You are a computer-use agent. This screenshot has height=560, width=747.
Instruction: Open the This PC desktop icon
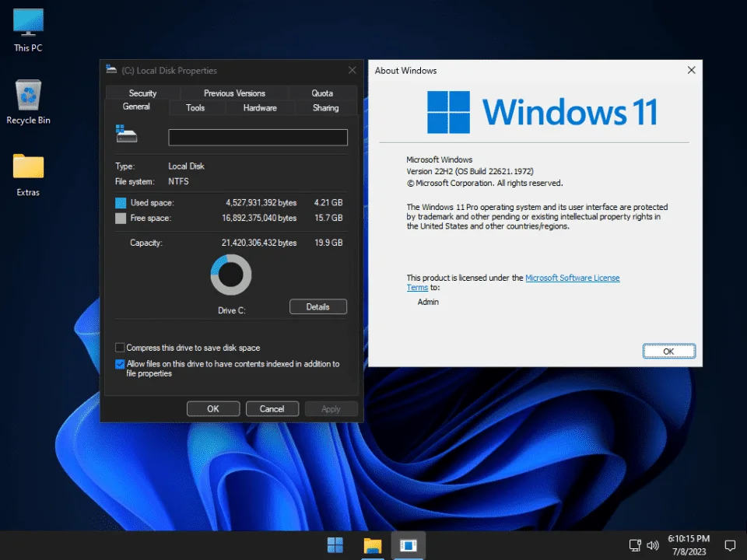(28, 30)
